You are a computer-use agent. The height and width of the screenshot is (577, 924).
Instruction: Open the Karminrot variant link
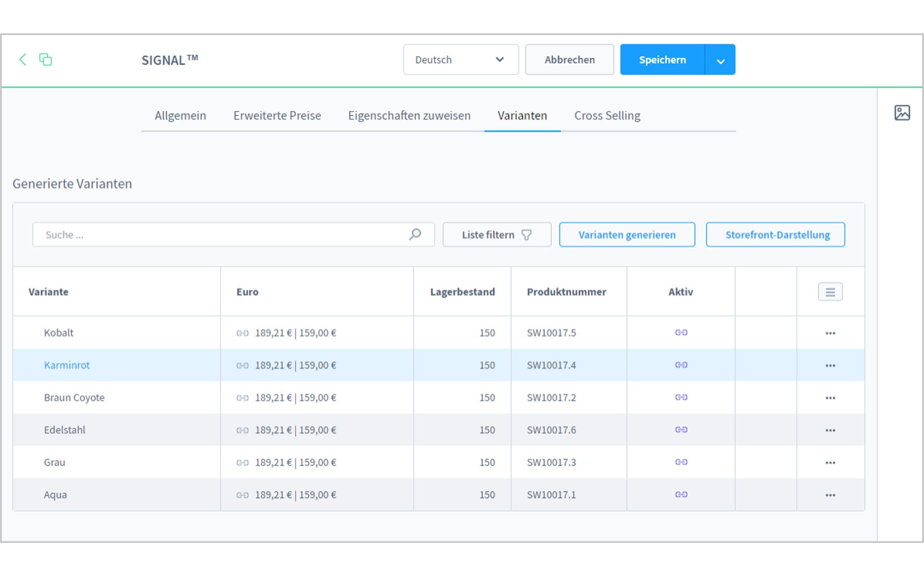pos(67,365)
